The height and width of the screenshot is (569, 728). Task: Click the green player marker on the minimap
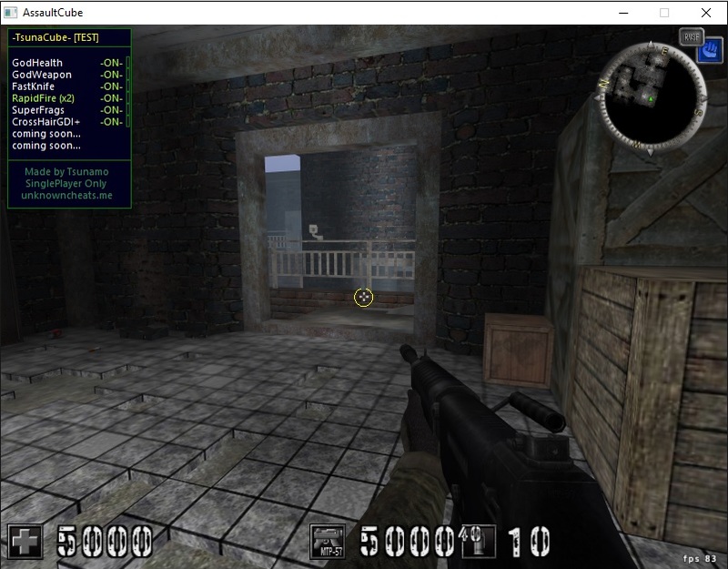tap(651, 99)
